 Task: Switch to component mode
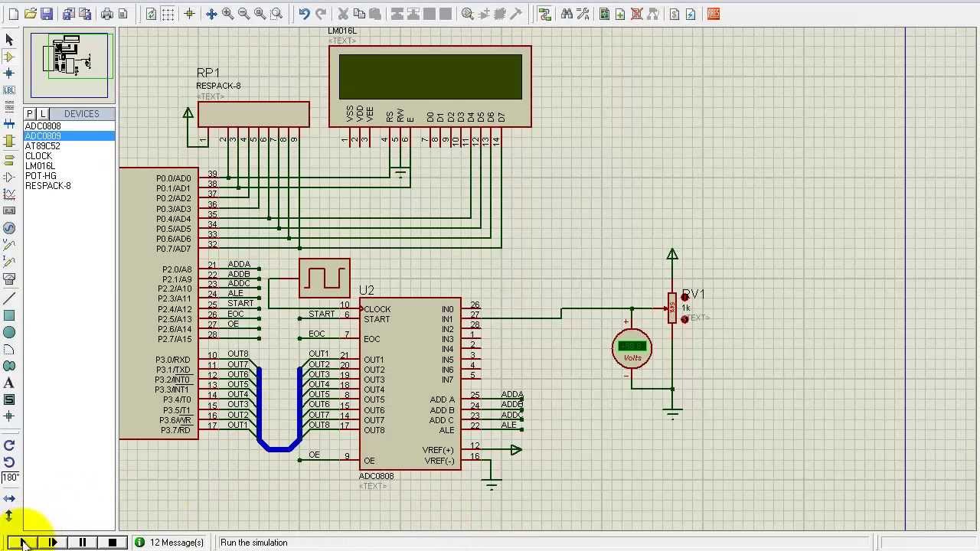tap(9, 57)
